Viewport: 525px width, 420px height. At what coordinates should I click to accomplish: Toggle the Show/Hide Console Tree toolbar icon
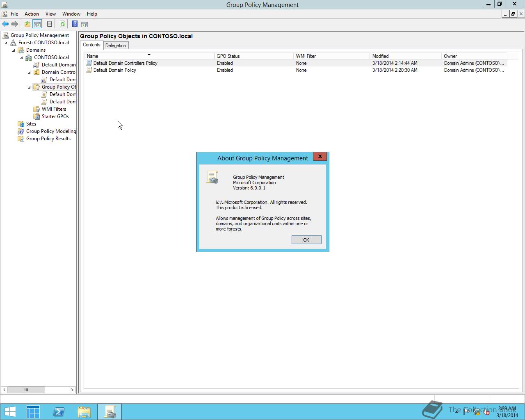pyautogui.click(x=37, y=24)
